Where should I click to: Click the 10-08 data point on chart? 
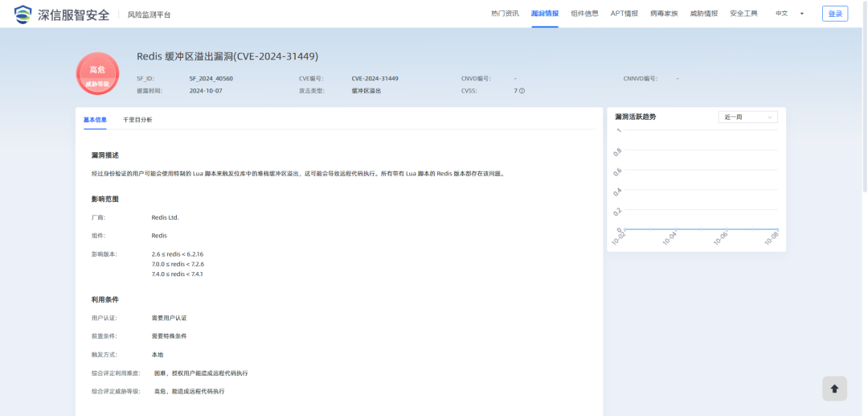pos(777,229)
